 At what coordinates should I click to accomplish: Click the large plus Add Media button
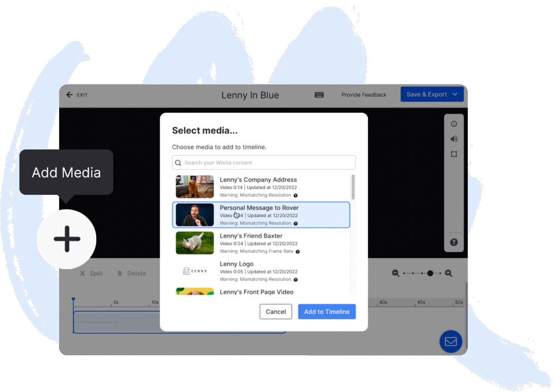click(67, 239)
